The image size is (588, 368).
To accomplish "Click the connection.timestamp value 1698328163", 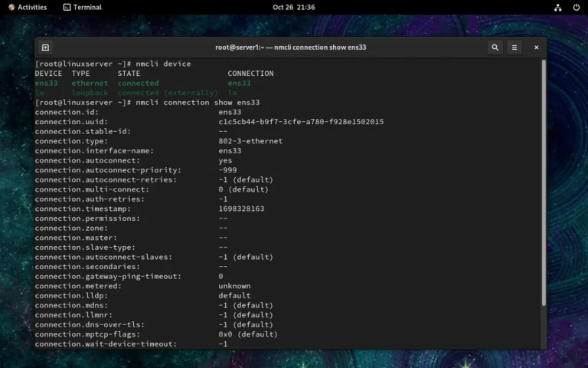I will pyautogui.click(x=241, y=209).
